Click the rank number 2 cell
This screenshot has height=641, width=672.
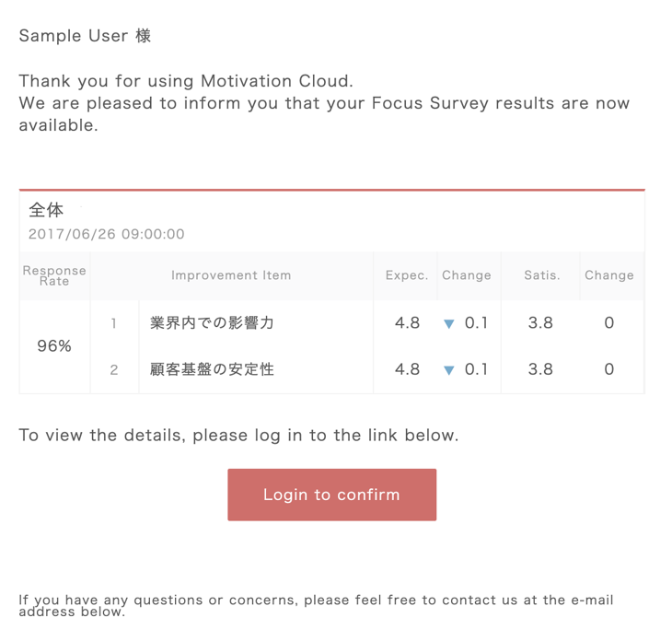114,369
